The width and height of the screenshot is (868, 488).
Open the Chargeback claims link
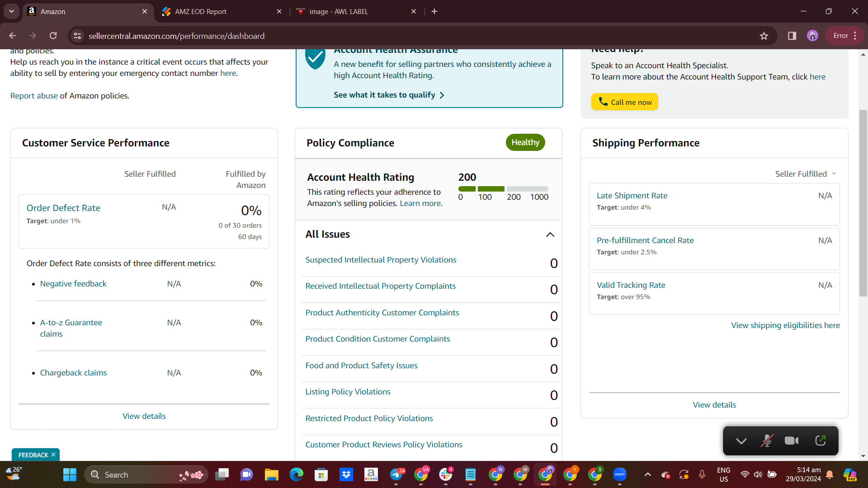(x=73, y=373)
